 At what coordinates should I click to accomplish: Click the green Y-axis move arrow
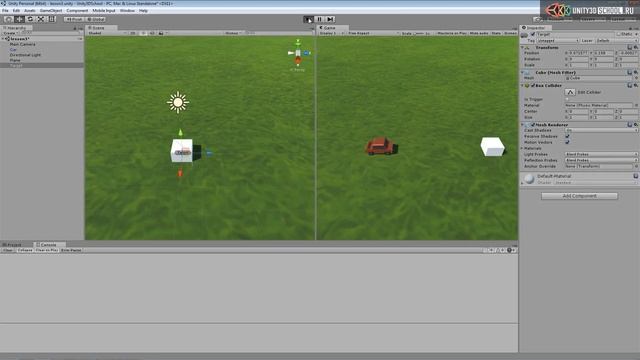(180, 133)
